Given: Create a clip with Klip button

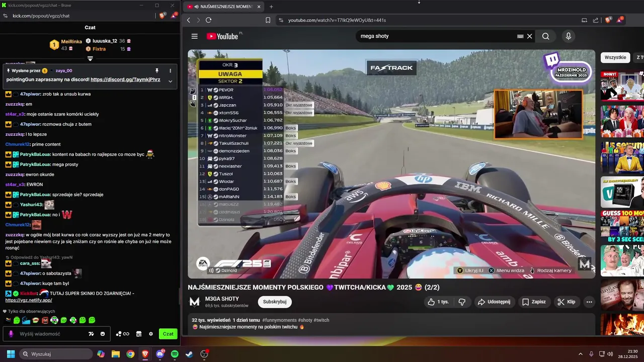Looking at the screenshot, I should pyautogui.click(x=567, y=302).
